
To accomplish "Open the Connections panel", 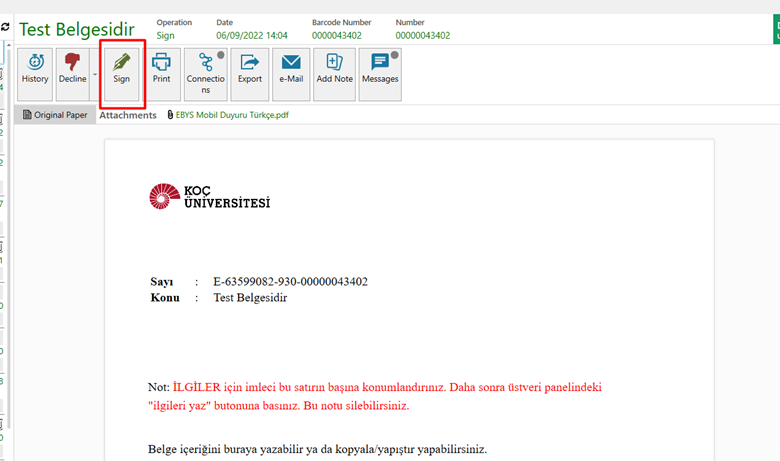I will [205, 73].
